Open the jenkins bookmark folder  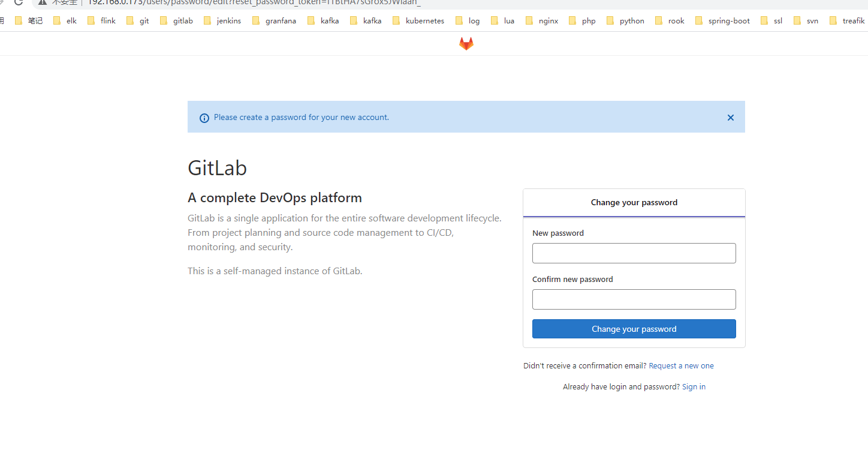pyautogui.click(x=222, y=21)
